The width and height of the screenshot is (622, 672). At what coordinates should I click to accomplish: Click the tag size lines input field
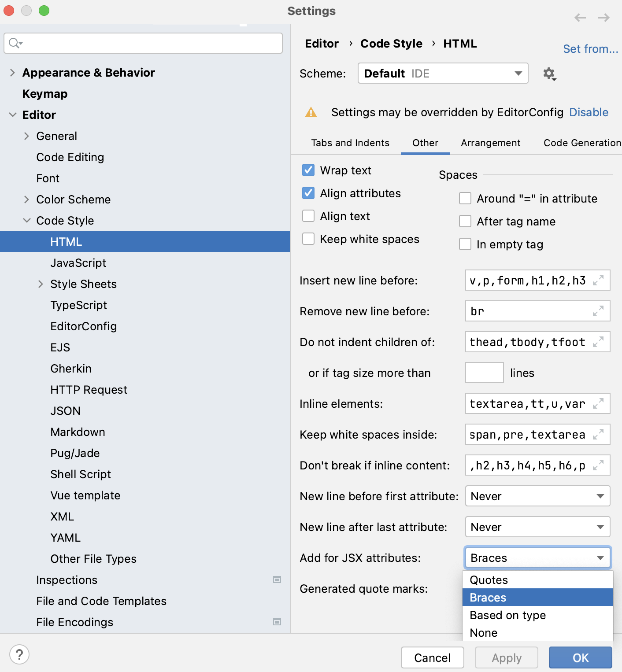[484, 373]
